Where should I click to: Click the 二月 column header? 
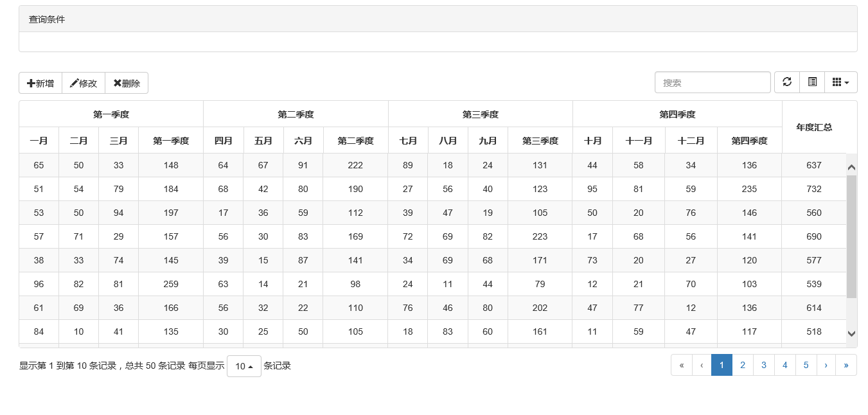pos(78,141)
